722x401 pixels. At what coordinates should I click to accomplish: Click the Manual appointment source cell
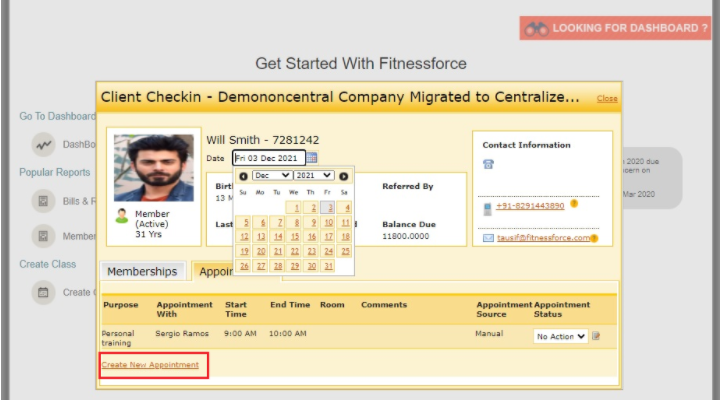[489, 333]
